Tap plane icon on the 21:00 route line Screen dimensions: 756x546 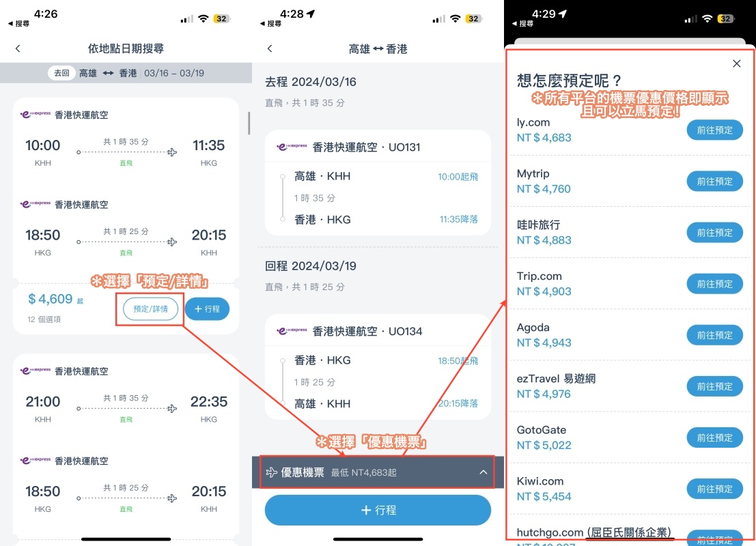pos(172,409)
